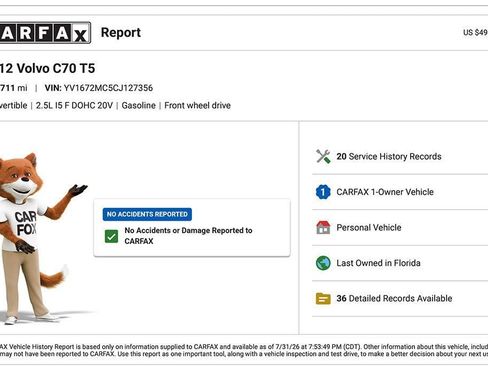488x366 pixels.
Task: Click the Front wheel drive text
Action: click(x=197, y=105)
